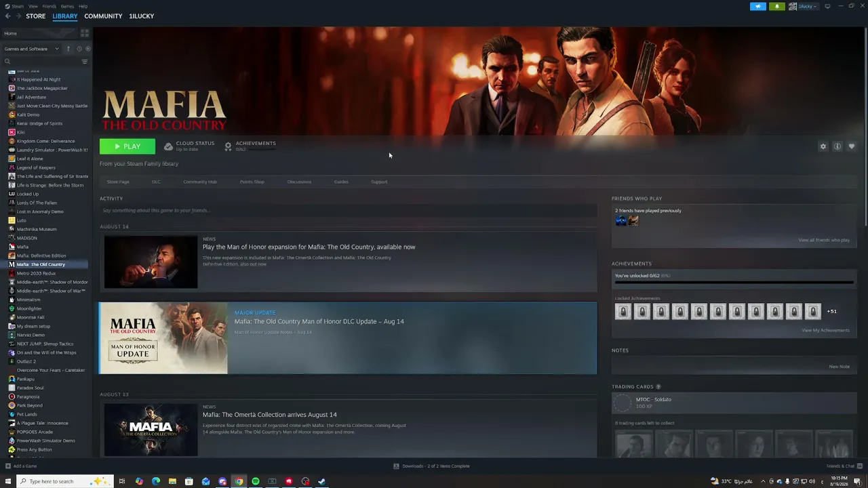Expand the Games and Software filter dropdown
The image size is (868, 488).
click(x=31, y=49)
